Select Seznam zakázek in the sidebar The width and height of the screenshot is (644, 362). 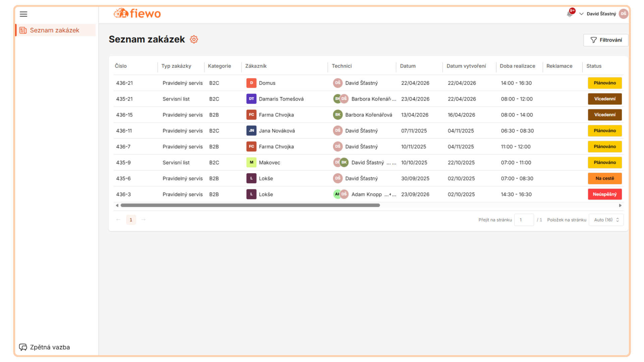tap(55, 30)
